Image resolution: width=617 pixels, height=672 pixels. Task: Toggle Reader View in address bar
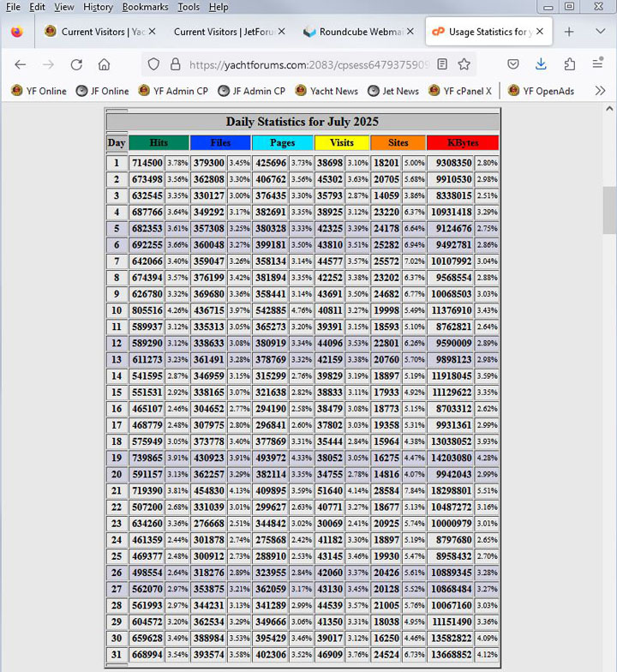click(441, 64)
